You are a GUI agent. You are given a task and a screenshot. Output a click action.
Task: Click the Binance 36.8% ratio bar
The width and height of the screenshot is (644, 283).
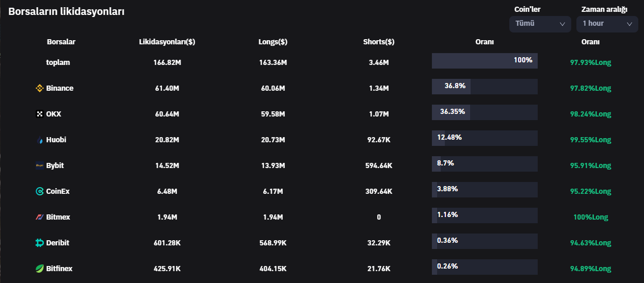point(485,87)
